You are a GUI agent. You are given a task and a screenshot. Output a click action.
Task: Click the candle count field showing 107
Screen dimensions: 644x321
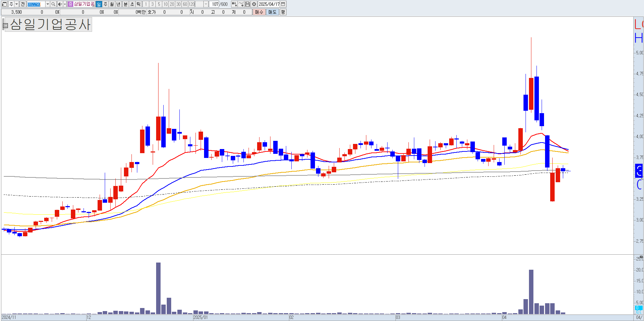(214, 4)
